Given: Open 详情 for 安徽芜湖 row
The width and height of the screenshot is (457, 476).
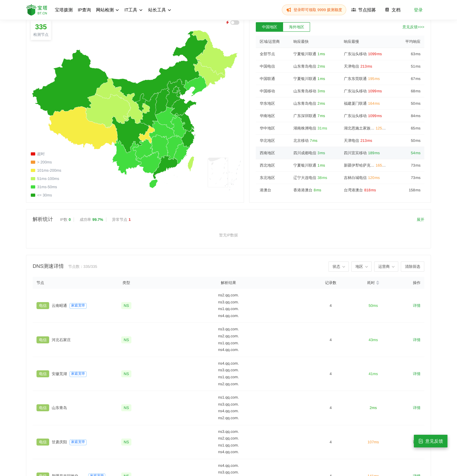Looking at the screenshot, I should pos(417,374).
